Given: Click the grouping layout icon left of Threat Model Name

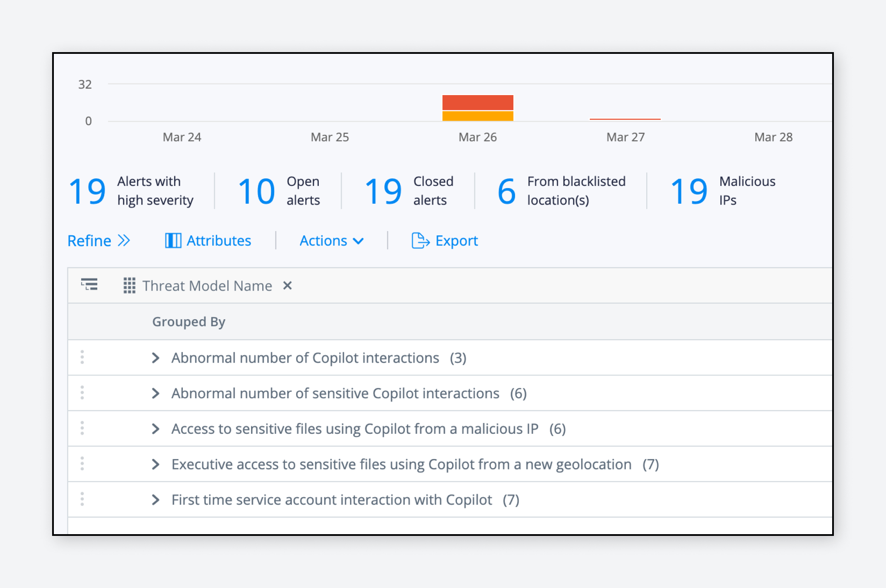Looking at the screenshot, I should pyautogui.click(x=89, y=285).
